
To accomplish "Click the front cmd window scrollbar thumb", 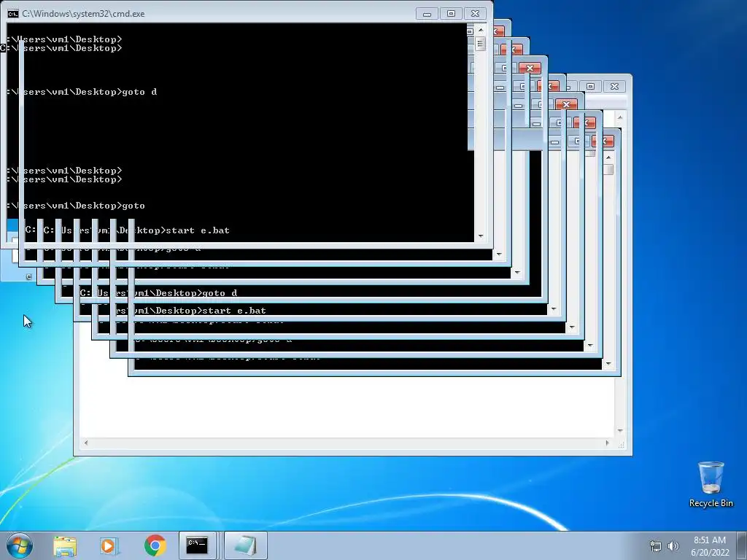I will (480, 44).
